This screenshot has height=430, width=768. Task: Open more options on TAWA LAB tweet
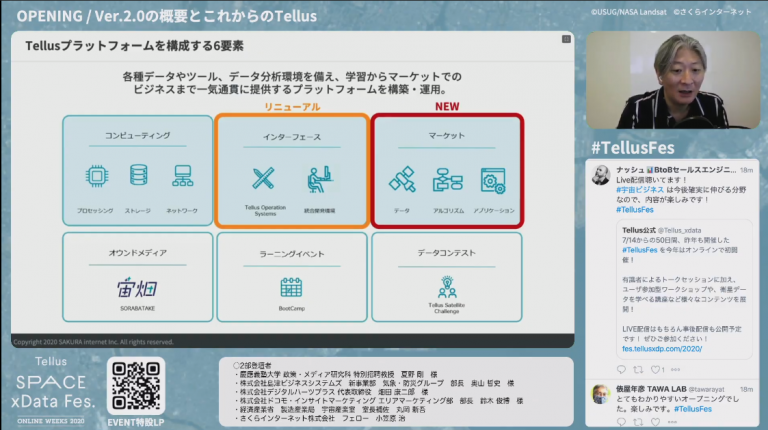click(672, 422)
